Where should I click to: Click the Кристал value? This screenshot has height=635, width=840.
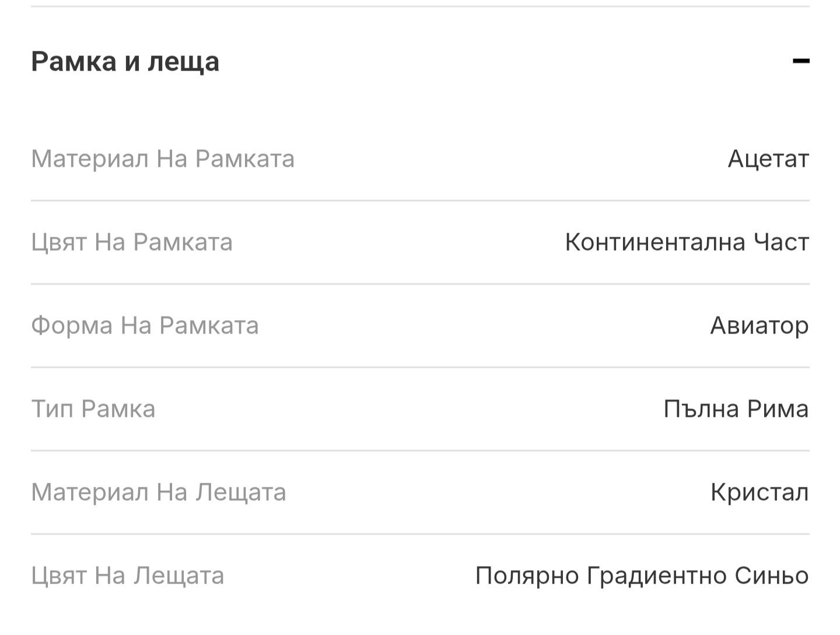(x=759, y=493)
